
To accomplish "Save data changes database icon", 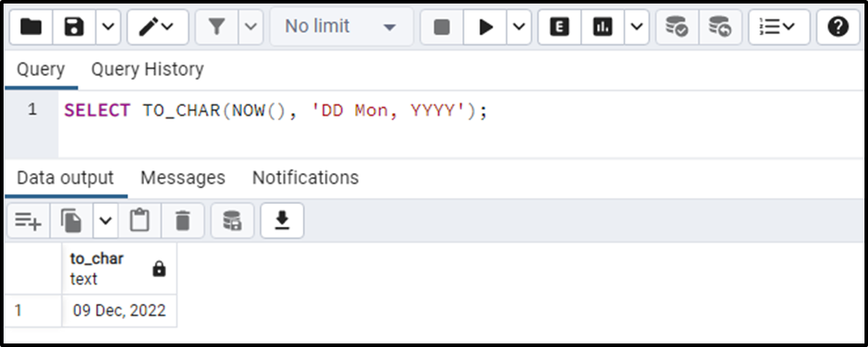I will pos(232,221).
